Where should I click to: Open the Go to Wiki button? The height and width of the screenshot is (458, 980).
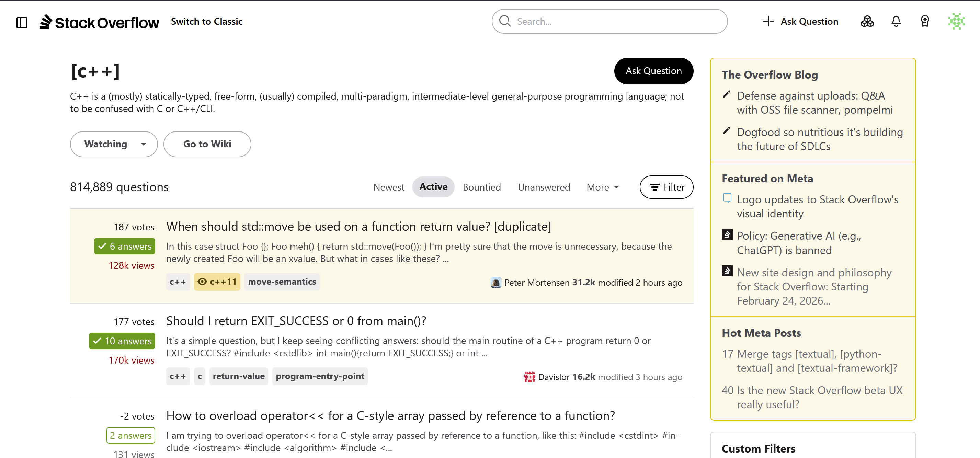click(x=207, y=144)
